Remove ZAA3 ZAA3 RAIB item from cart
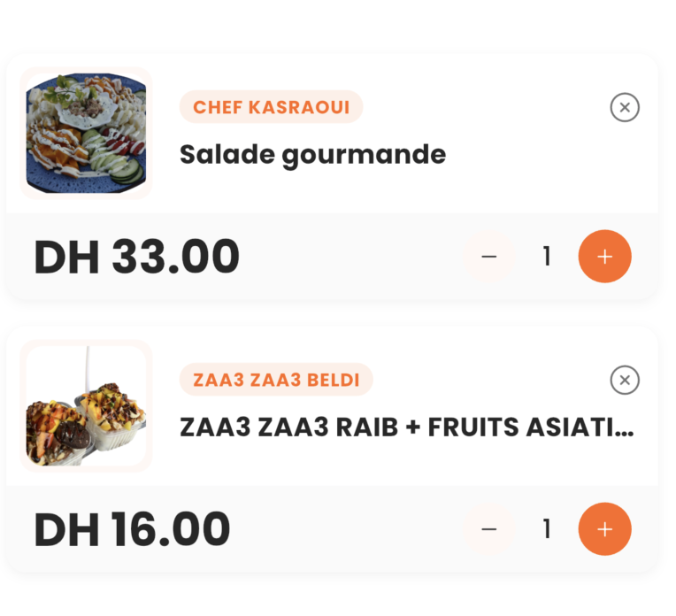Image resolution: width=676 pixels, height=616 pixels. click(625, 381)
